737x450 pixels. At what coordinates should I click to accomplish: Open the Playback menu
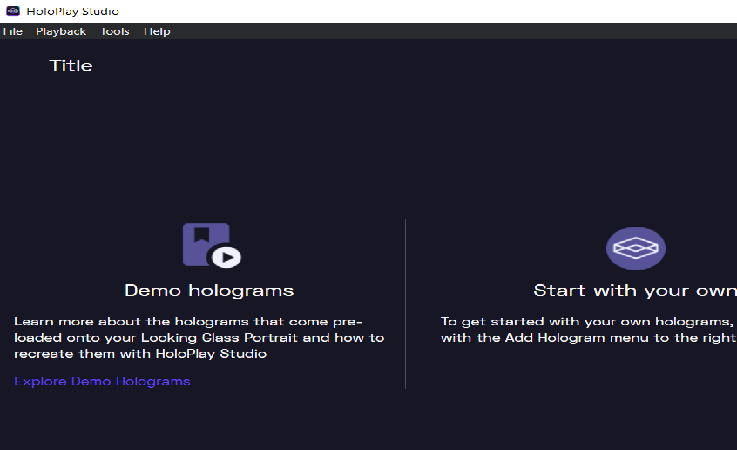(61, 32)
